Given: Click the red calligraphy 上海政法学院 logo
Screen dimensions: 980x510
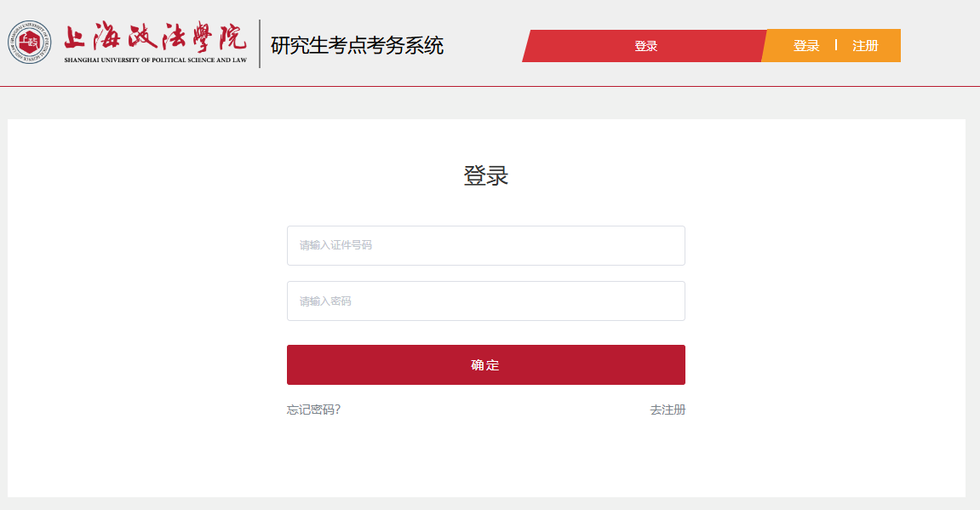Looking at the screenshot, I should [x=155, y=34].
